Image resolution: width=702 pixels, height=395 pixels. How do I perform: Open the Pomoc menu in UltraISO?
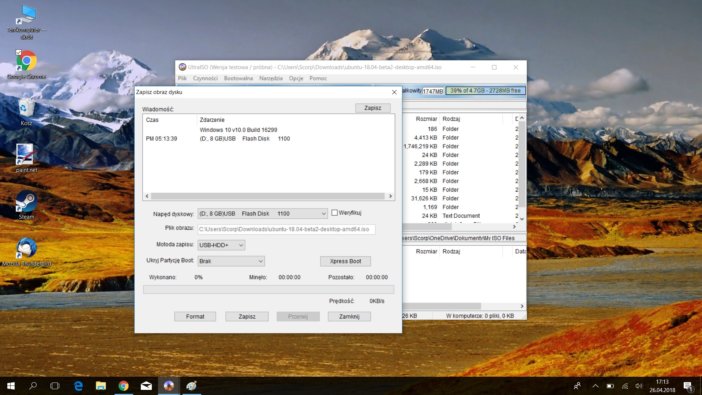click(318, 78)
